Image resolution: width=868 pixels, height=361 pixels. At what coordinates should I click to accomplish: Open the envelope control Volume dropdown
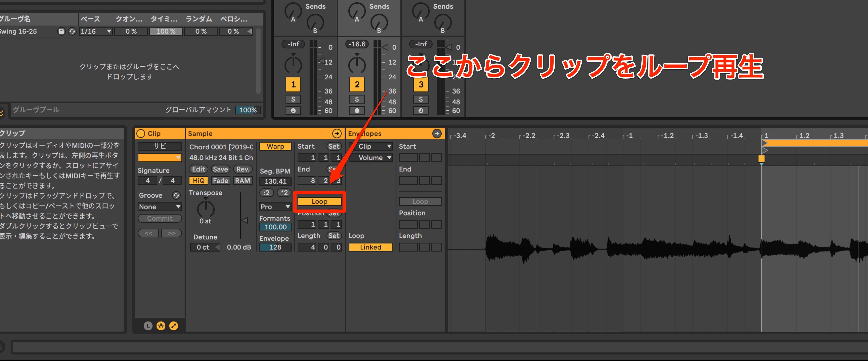[x=371, y=158]
